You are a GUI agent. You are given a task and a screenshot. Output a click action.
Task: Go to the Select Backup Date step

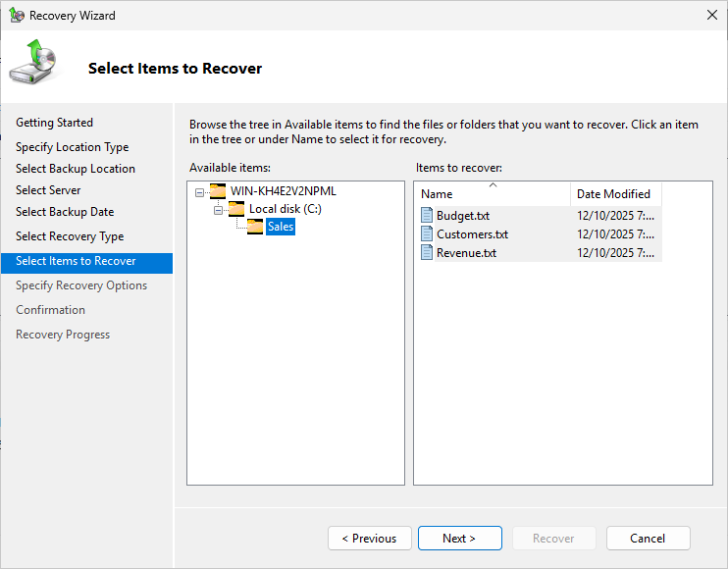coord(65,212)
